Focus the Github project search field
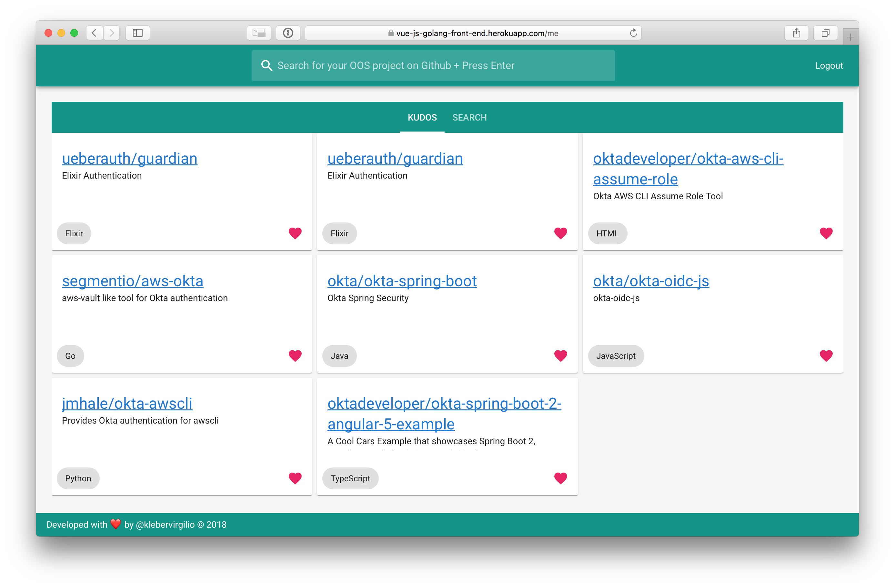The height and width of the screenshot is (588, 895). tap(433, 66)
